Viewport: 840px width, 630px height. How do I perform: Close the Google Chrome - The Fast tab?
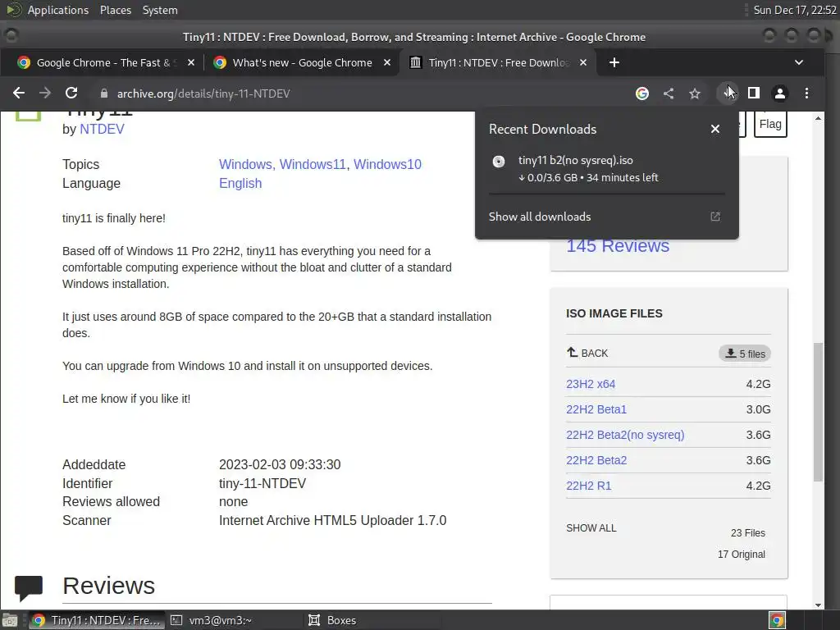pyautogui.click(x=190, y=62)
